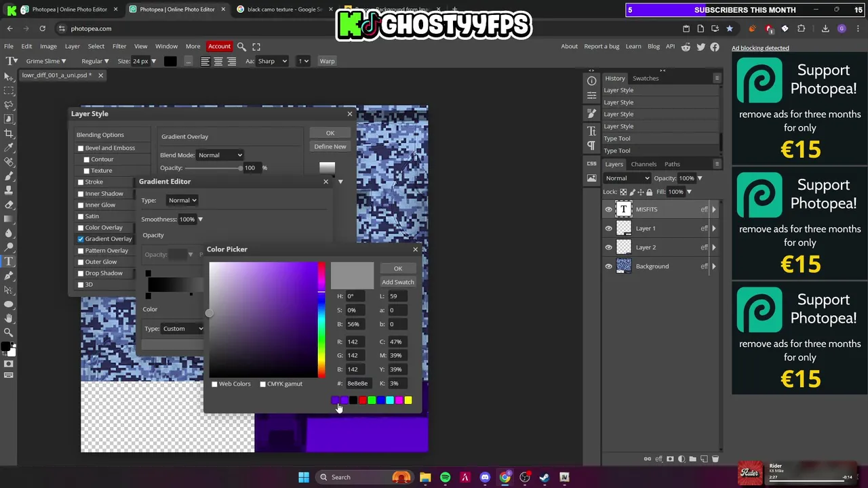This screenshot has height=488, width=868.
Task: Pick the yellow swatch in Color Picker
Action: pyautogui.click(x=408, y=401)
